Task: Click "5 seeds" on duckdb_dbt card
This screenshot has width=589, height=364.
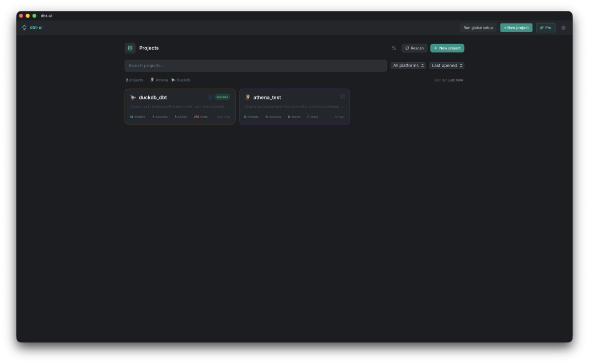Action: click(181, 117)
